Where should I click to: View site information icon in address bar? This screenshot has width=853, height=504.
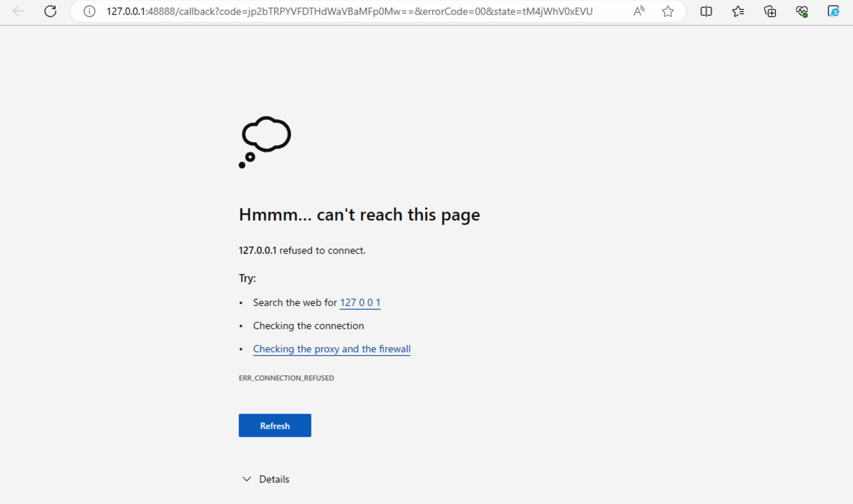89,12
